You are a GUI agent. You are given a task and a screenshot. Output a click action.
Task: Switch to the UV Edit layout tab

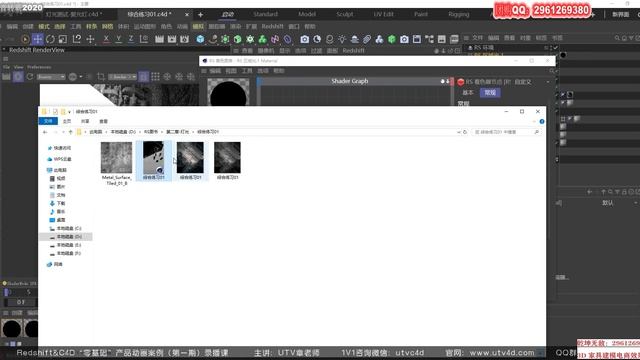(x=384, y=14)
